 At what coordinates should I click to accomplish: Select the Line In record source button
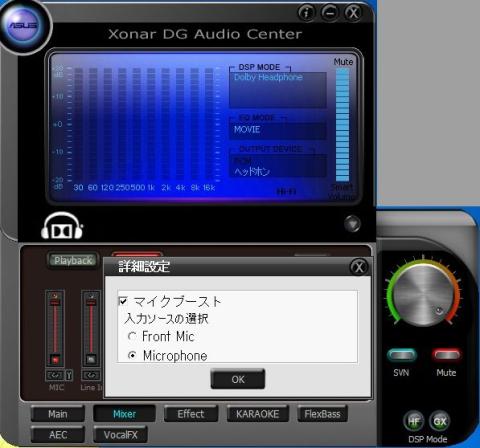91,359
